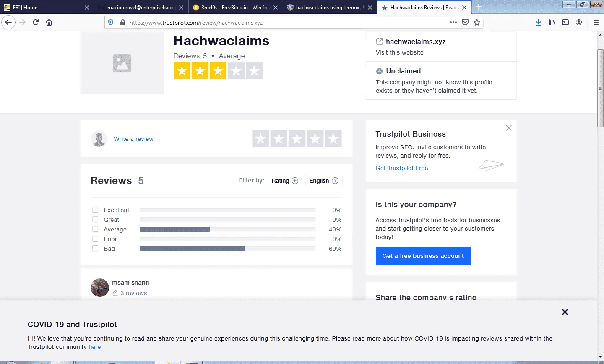Screen dimensions: 604x364
Task: Check the Bad rating filter
Action: (x=95, y=248)
